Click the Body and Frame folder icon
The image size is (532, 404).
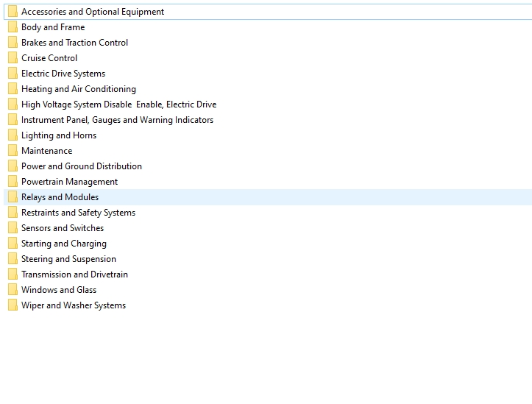[x=13, y=27]
